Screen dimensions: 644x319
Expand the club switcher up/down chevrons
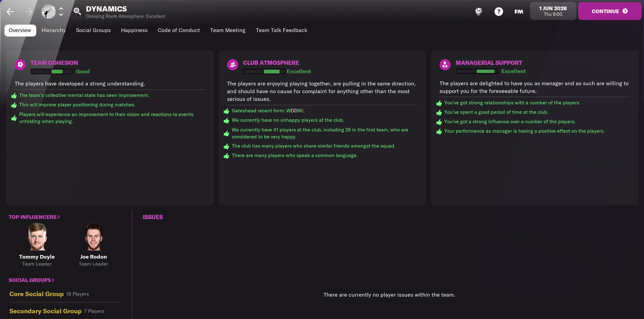click(x=61, y=11)
